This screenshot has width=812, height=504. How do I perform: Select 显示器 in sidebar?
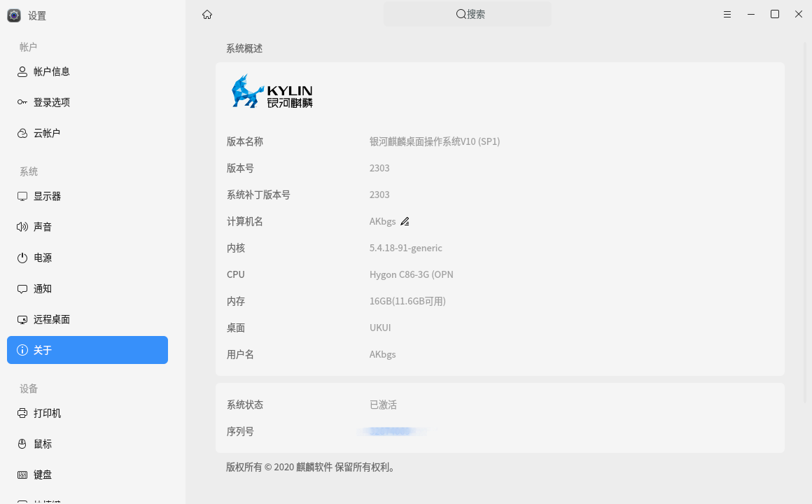coord(87,196)
